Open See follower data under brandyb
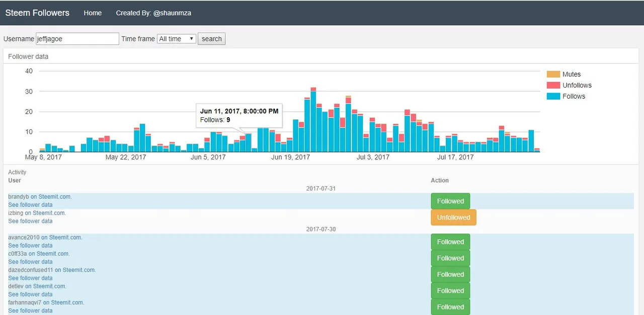The height and width of the screenshot is (315, 644). [30, 205]
